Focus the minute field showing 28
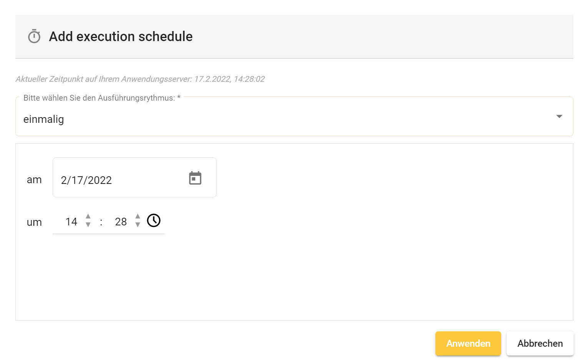 pos(121,222)
